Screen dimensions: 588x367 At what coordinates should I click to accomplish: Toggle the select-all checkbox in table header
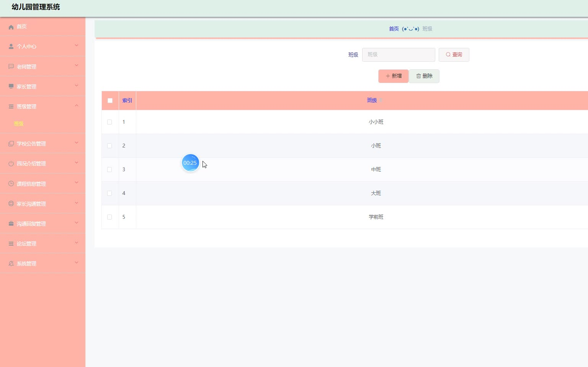click(110, 100)
